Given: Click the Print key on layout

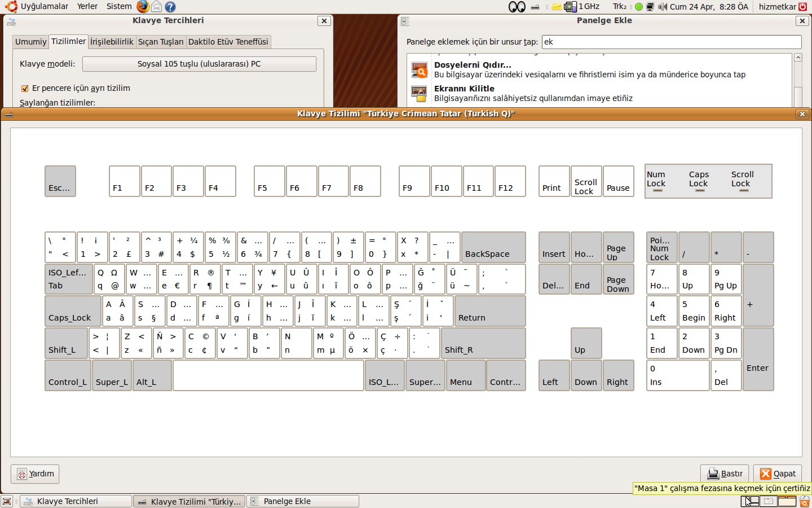Looking at the screenshot, I should pyautogui.click(x=554, y=181).
